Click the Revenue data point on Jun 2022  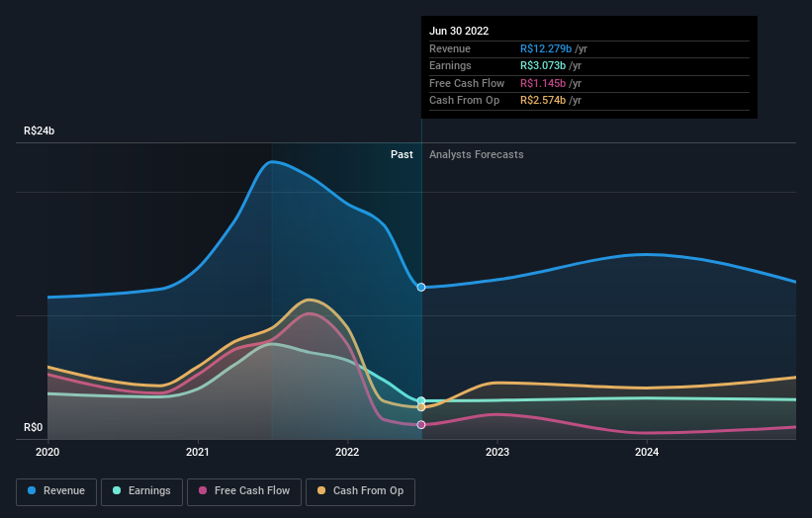pos(421,288)
